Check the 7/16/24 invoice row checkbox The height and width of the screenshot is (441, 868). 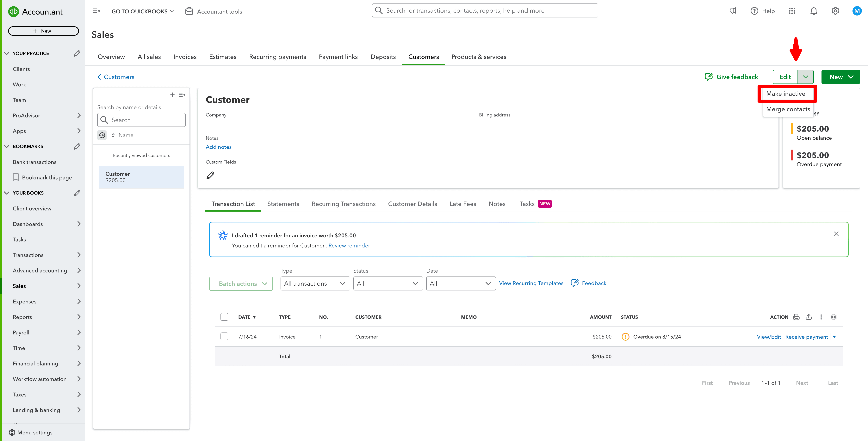[224, 336]
